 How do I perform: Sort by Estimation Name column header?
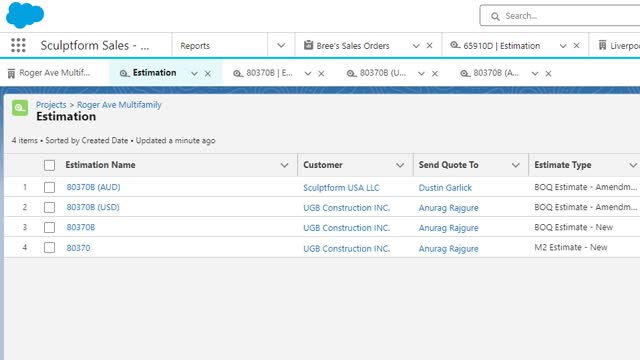click(100, 165)
